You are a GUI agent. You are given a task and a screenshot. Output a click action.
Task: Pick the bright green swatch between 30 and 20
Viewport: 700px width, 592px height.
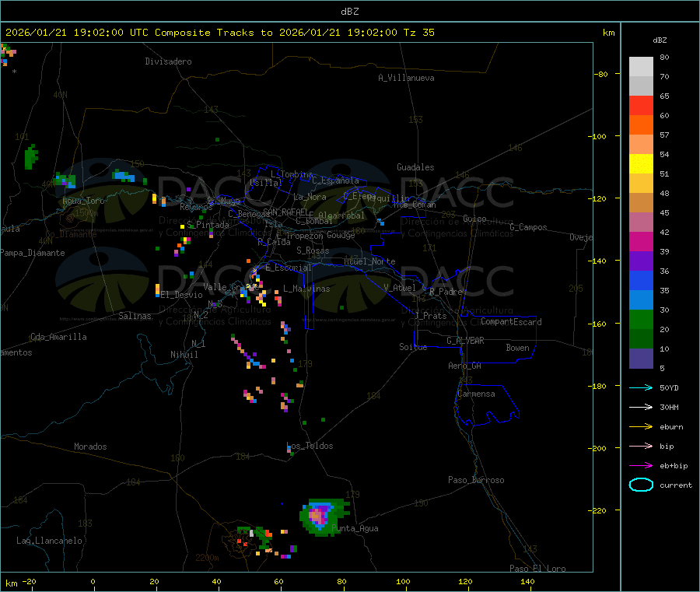pyautogui.click(x=641, y=319)
